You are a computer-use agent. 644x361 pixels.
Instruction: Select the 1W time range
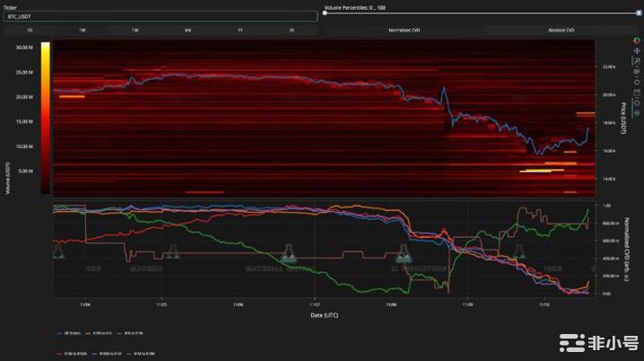coord(83,30)
